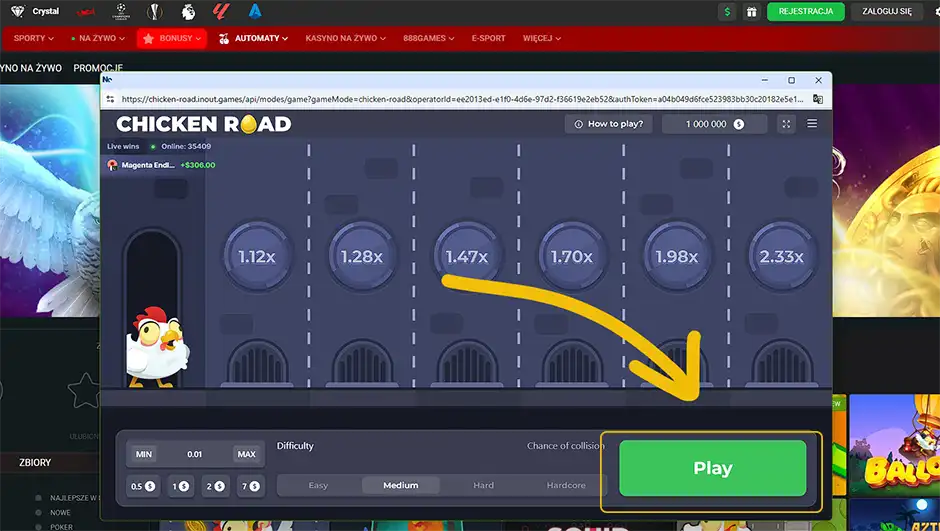
Task: Click the Chicken Road logo title
Action: 203,124
